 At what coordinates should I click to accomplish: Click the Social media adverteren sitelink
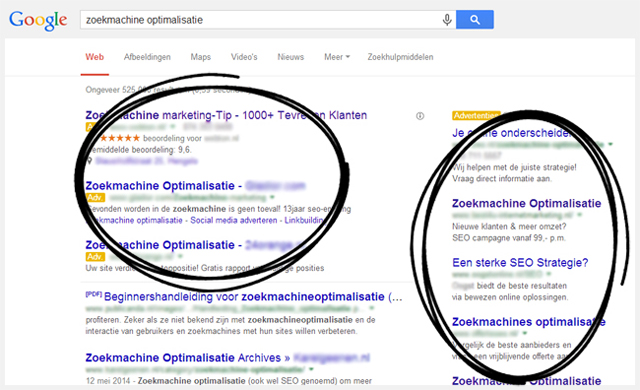click(233, 220)
